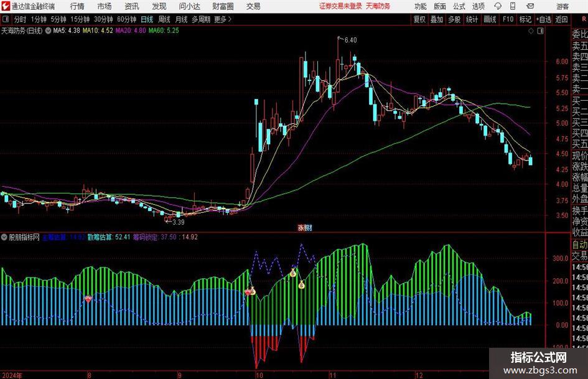Viewport: 588px width, 379px height.
Task: Switch to 分时 intraday chart tab
Action: [x=21, y=19]
